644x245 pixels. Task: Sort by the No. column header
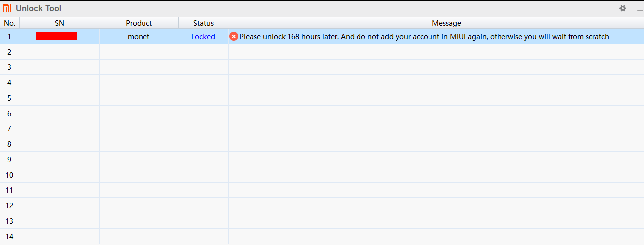point(10,23)
